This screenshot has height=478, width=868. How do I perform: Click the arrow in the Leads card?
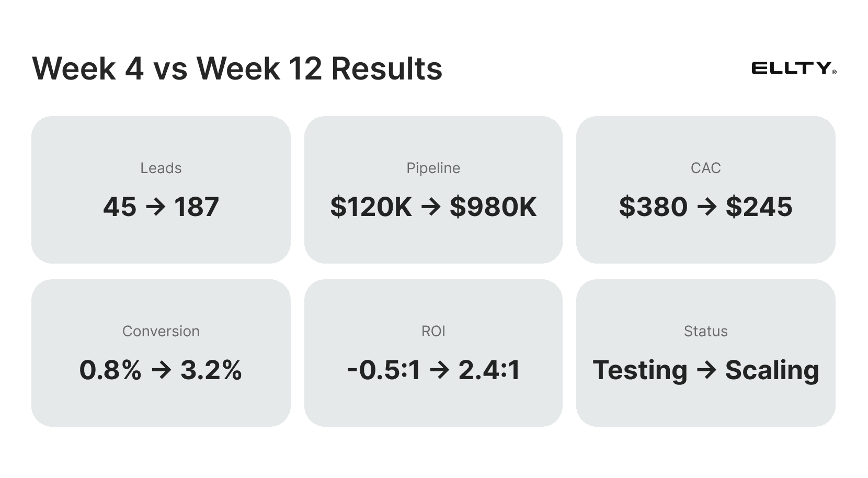coord(155,207)
